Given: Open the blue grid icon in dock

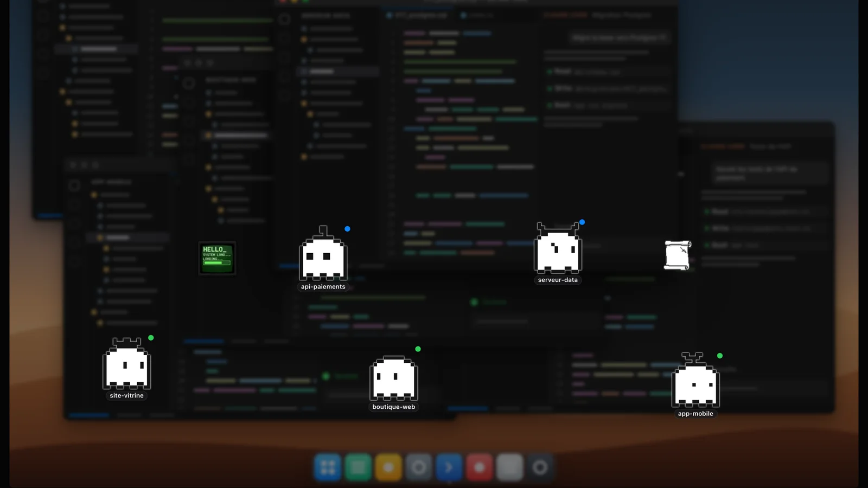Looking at the screenshot, I should 328,467.
